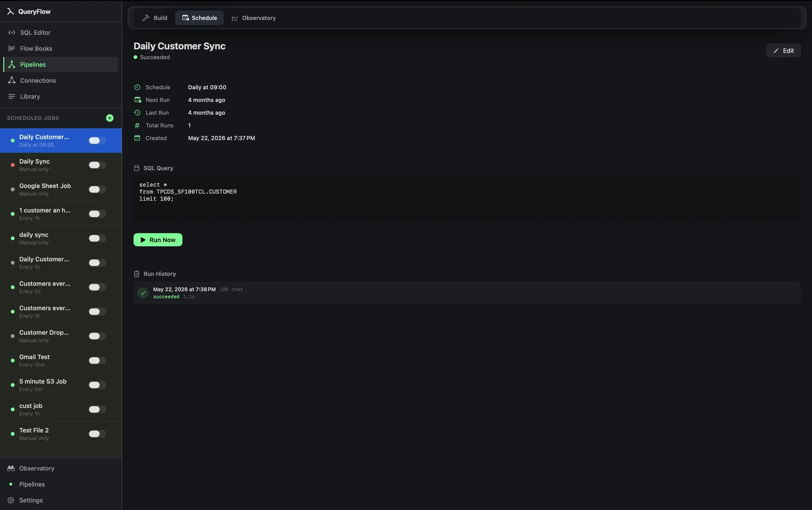Switch to the Schedule tab

point(200,18)
